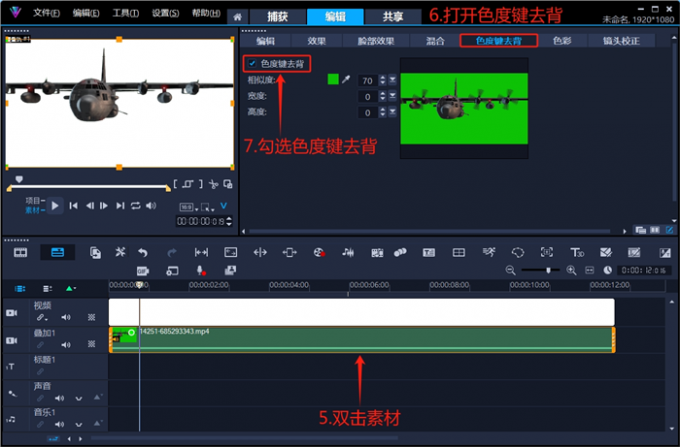Click the preview volume speaker icon
Image resolution: width=680 pixels, height=447 pixels.
151,206
